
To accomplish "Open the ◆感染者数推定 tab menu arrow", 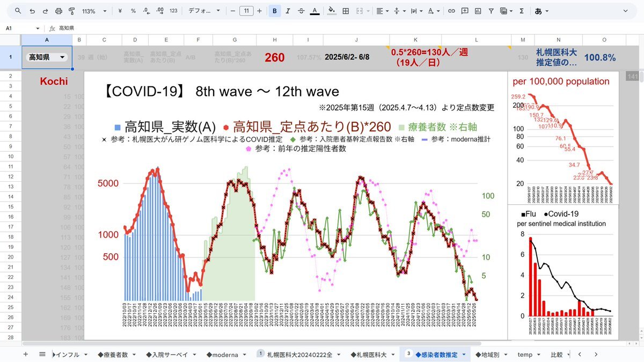I will 463,354.
